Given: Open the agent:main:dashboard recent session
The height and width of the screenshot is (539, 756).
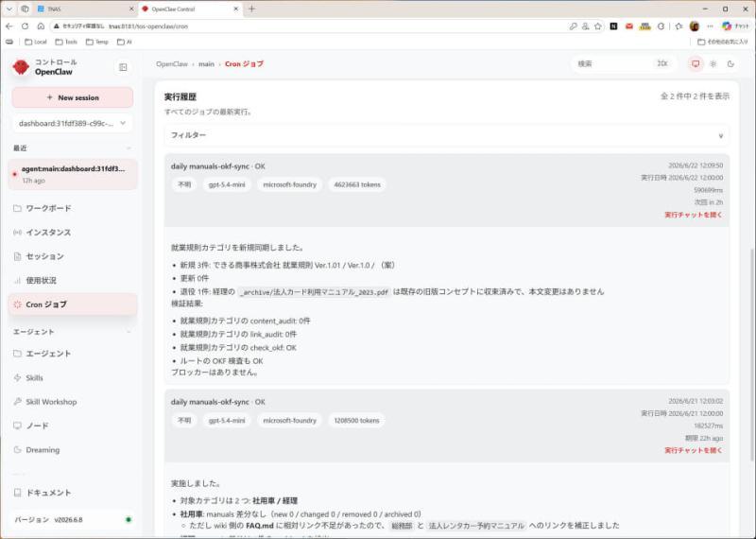Looking at the screenshot, I should (73, 174).
